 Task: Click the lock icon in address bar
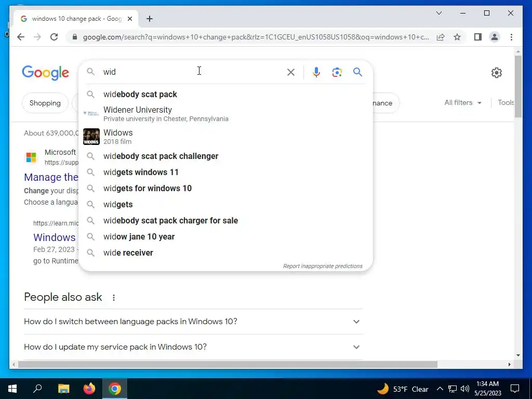tap(75, 37)
